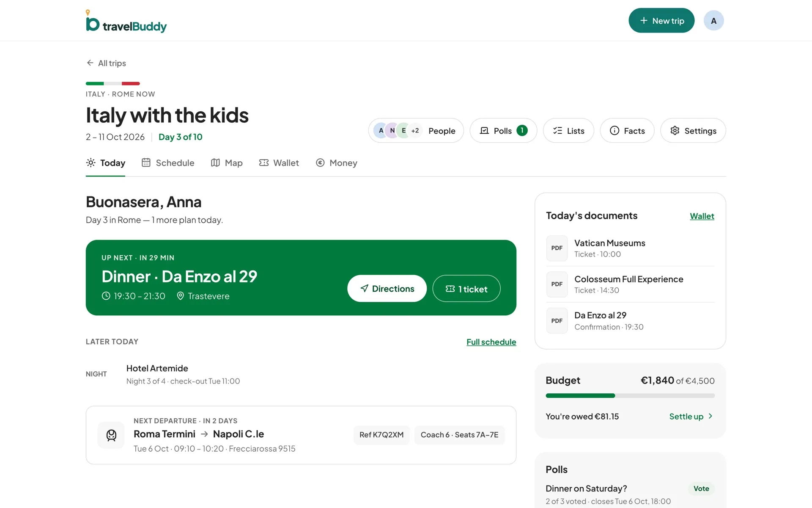Click the train icon in departure card

point(111,435)
